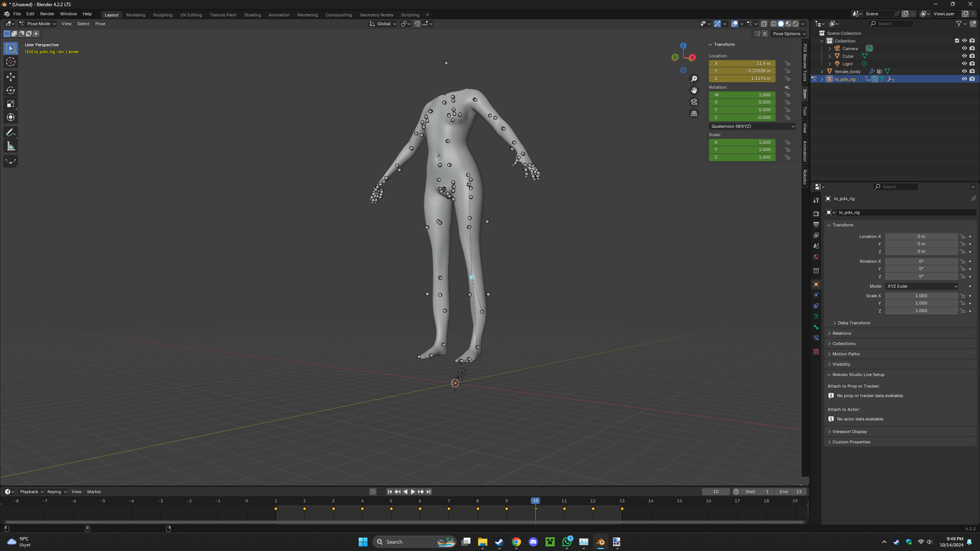This screenshot has width=980, height=551.
Task: Select the Move tool
Action: (11, 77)
